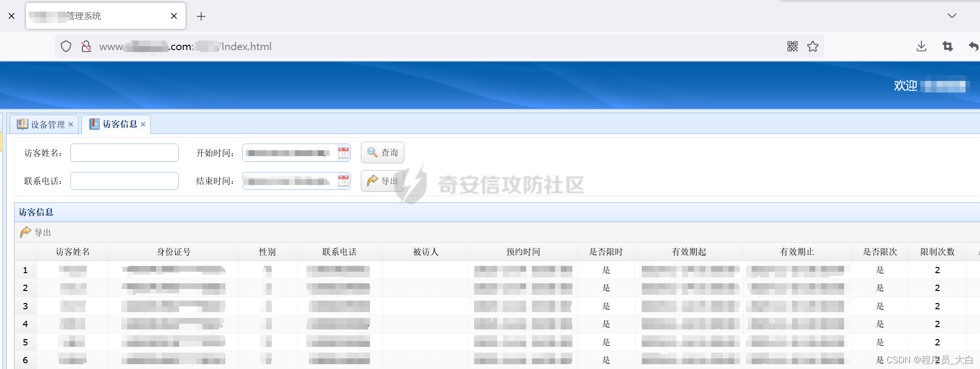
Task: Click the 导出 button beside 结束时间
Action: point(383,181)
